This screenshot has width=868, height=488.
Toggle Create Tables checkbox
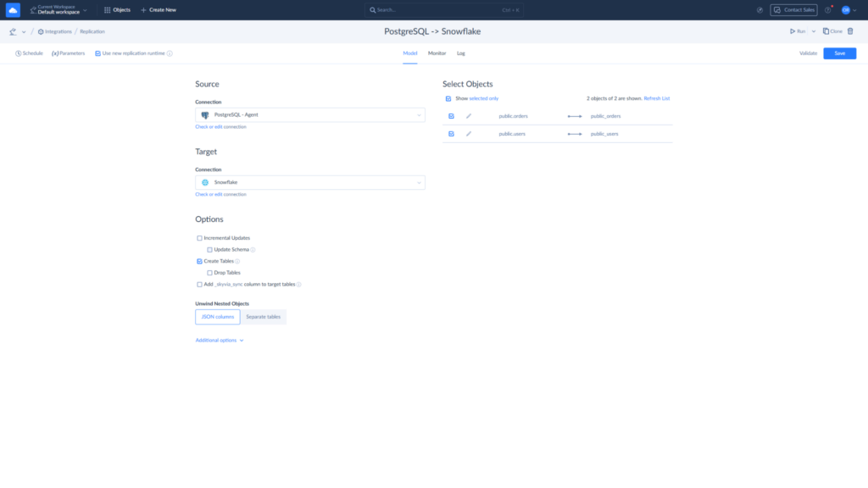(199, 261)
